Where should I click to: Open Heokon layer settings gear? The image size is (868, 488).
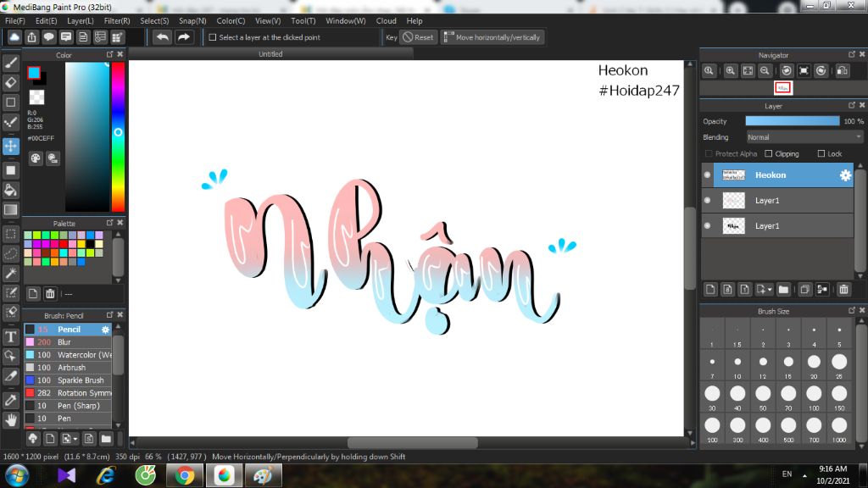click(x=845, y=175)
